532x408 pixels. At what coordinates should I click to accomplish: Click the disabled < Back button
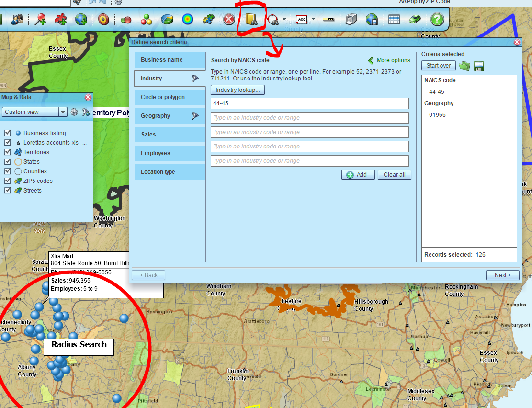tap(148, 275)
